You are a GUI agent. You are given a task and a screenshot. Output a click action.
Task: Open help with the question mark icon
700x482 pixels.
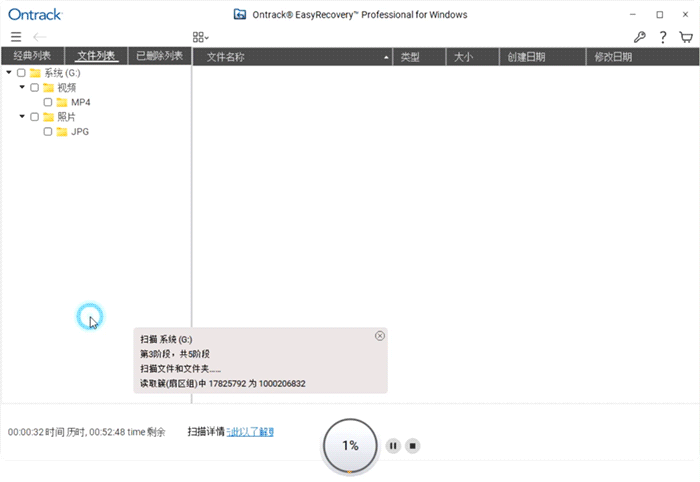coord(663,37)
